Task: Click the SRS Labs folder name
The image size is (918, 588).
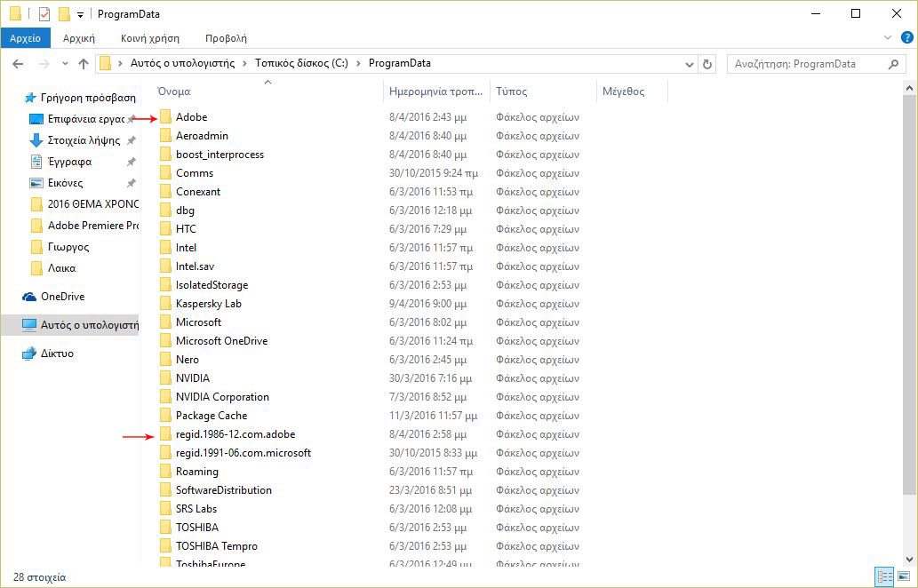Action: pos(196,509)
